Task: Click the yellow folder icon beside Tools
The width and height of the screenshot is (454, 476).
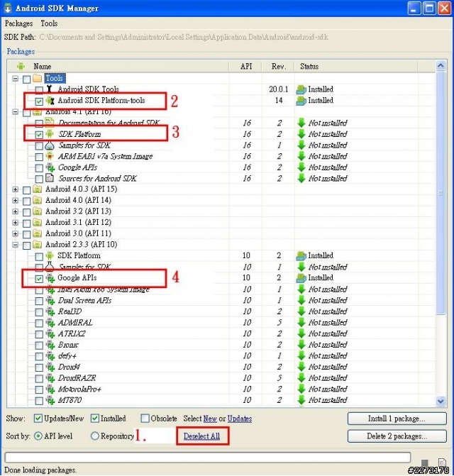Action: [37, 78]
